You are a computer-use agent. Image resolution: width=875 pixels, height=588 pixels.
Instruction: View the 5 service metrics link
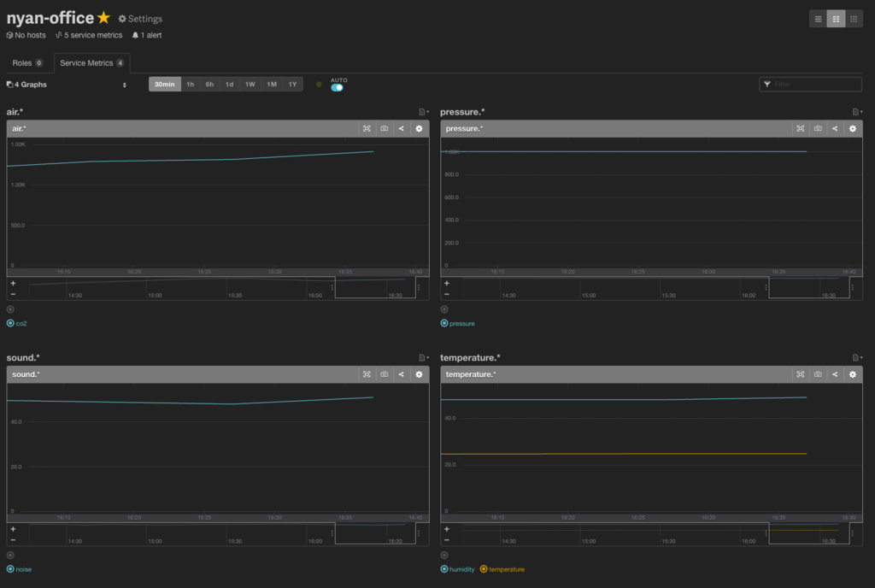click(89, 35)
